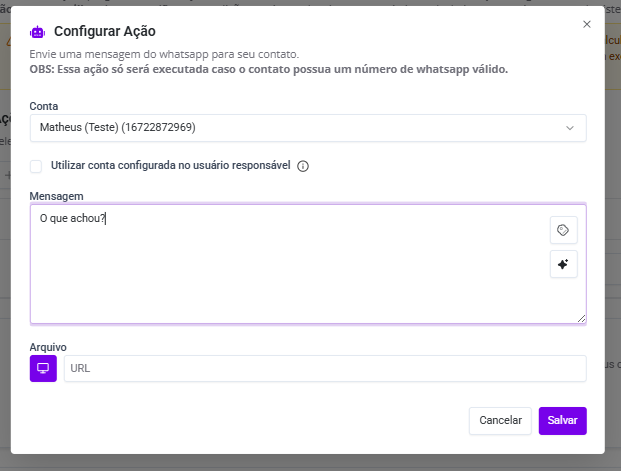Click the 'Arquivo' field label
The width and height of the screenshot is (621, 471).
48,347
